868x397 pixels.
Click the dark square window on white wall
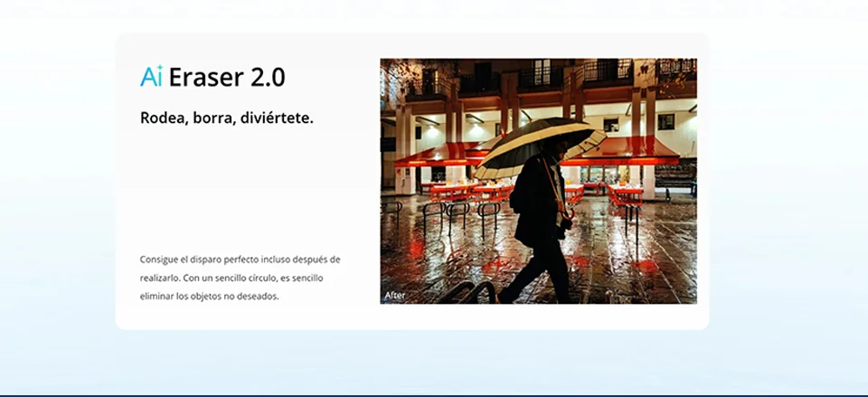click(x=666, y=121)
